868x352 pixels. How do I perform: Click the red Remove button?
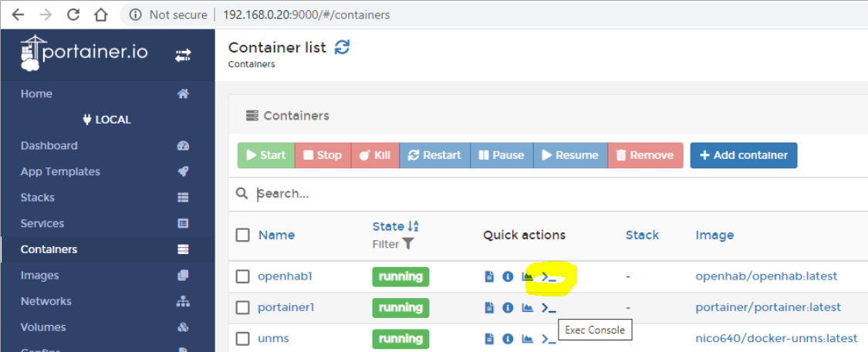[x=646, y=155]
